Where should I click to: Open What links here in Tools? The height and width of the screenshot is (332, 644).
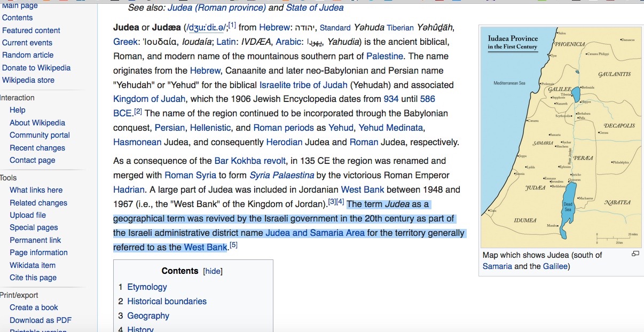coord(36,190)
